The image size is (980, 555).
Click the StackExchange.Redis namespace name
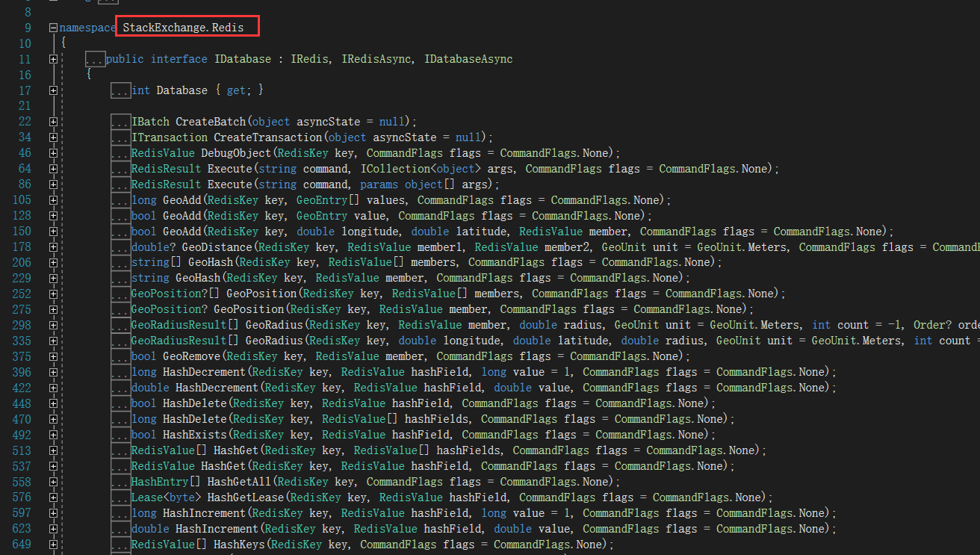pyautogui.click(x=183, y=28)
